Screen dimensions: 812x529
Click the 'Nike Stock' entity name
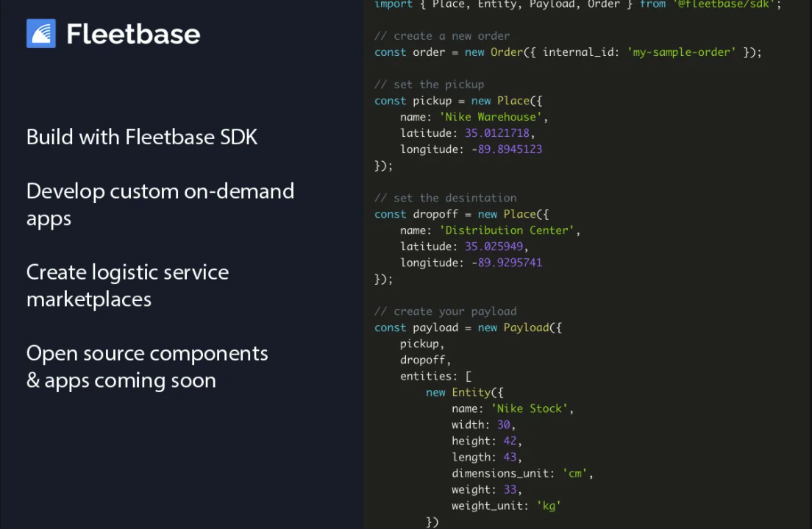(530, 408)
